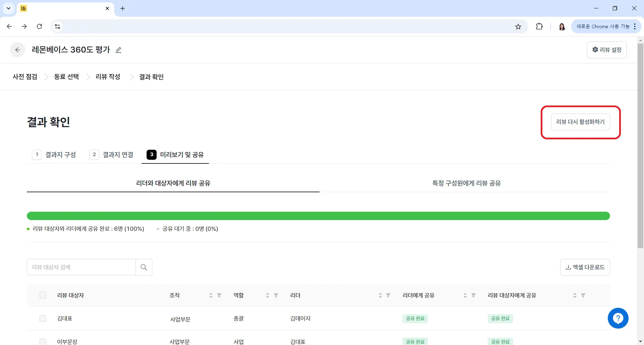Go to 리뷰 작성 step
The width and height of the screenshot is (644, 345).
[x=108, y=77]
